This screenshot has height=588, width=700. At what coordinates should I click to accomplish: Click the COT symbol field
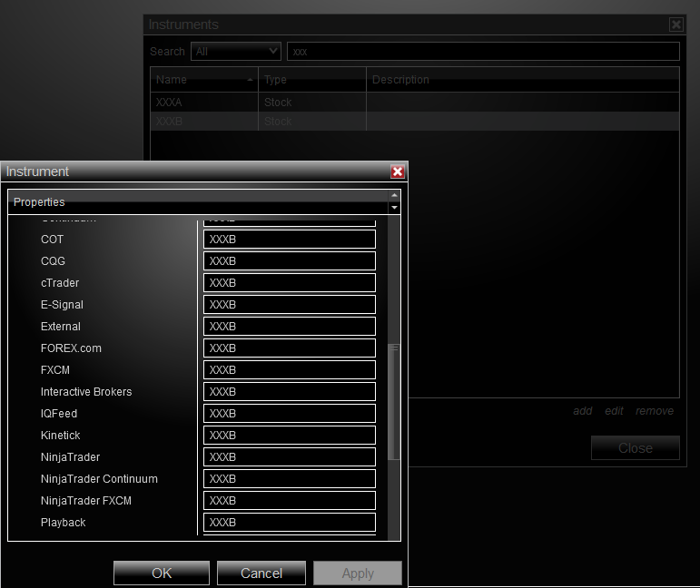point(290,240)
